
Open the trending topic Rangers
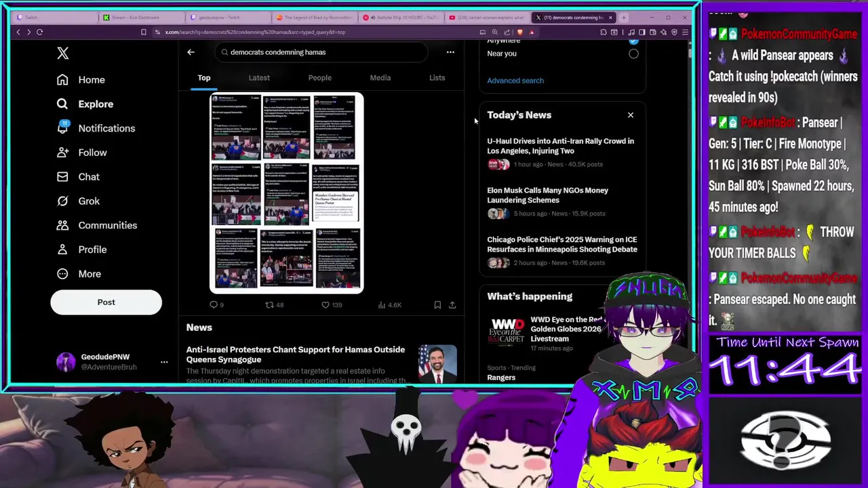pos(501,378)
